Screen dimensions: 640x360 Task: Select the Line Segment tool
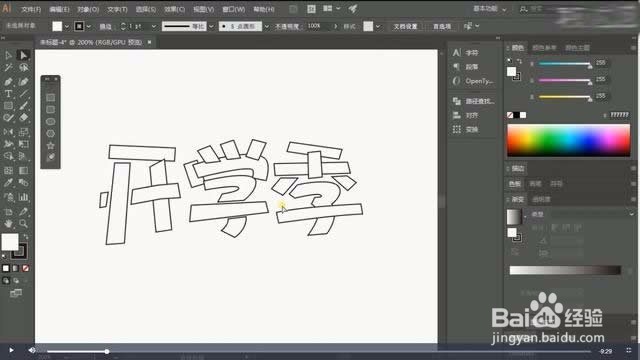tap(24, 93)
